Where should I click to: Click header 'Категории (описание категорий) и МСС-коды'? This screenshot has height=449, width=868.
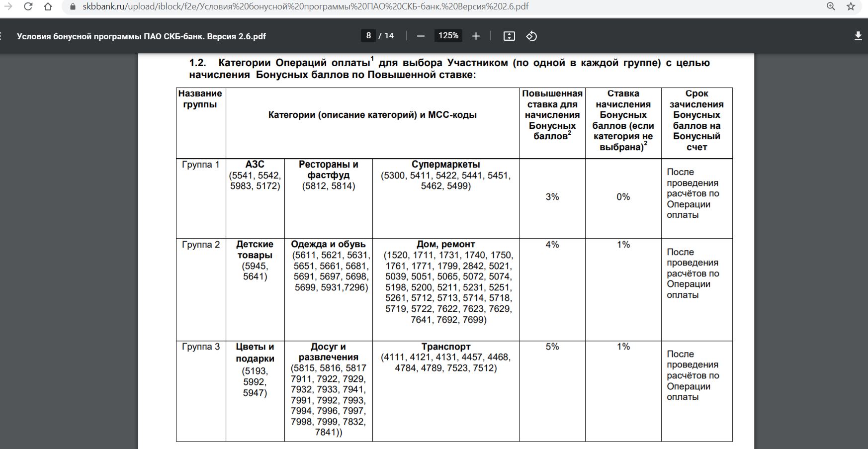click(372, 115)
